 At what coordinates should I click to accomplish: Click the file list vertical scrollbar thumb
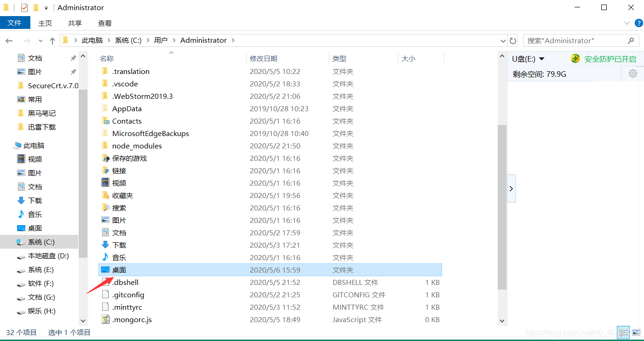point(502,207)
